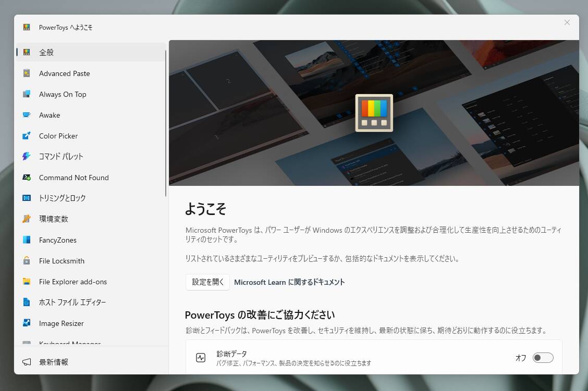
Task: Select コマンド パレット in the sidebar
Action: click(91, 156)
